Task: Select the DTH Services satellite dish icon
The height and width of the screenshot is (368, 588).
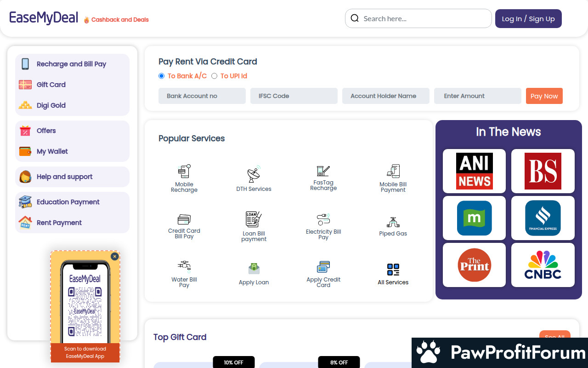Action: click(x=254, y=175)
